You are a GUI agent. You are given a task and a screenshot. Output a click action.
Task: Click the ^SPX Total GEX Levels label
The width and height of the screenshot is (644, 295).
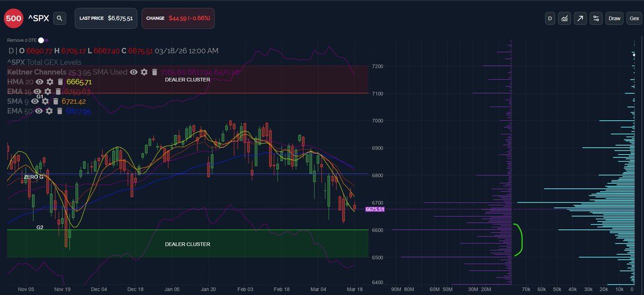tap(45, 62)
